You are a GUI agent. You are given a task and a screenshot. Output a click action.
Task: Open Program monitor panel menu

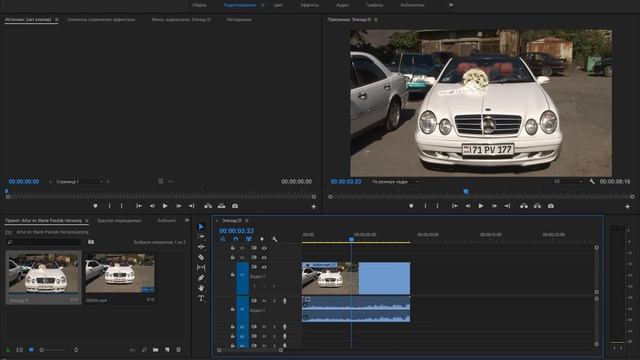[x=376, y=20]
